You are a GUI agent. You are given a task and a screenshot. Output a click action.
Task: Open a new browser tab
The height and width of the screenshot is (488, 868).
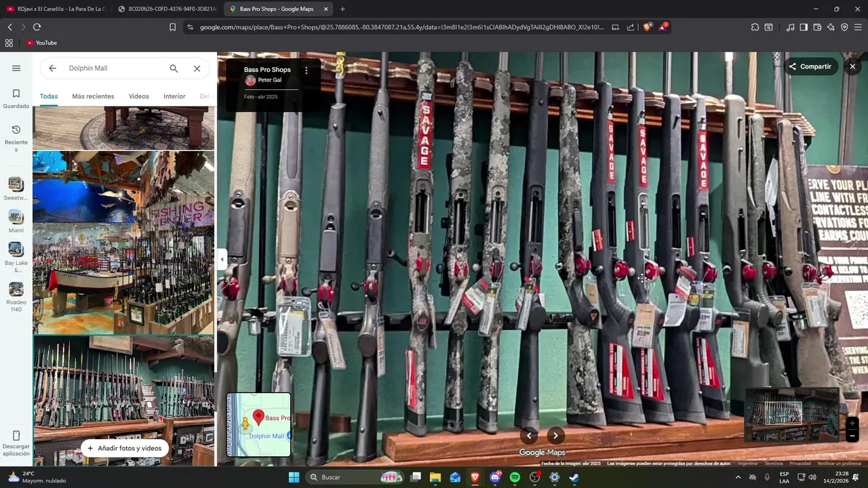point(342,9)
